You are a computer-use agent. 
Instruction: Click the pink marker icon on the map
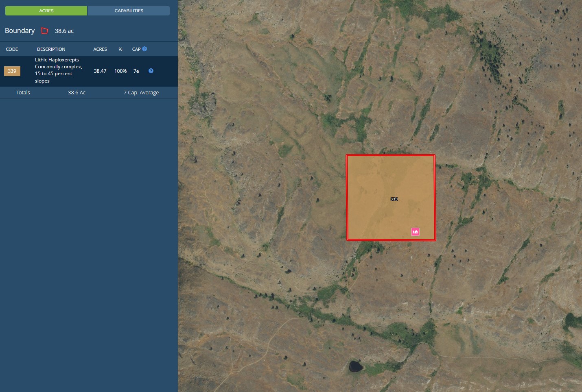pyautogui.click(x=415, y=232)
